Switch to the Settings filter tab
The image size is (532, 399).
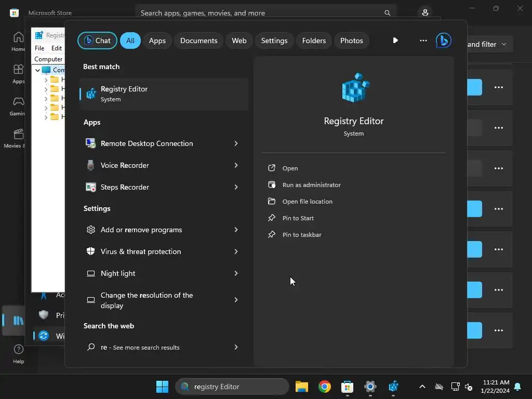click(x=274, y=41)
